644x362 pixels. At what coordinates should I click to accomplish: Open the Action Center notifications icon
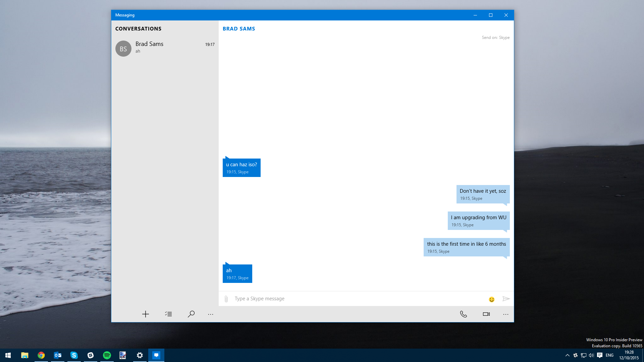600,355
